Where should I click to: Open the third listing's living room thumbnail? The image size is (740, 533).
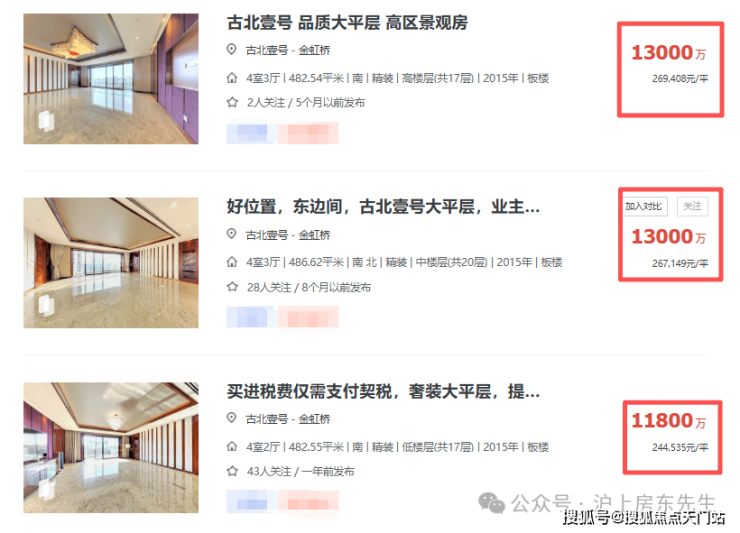111,448
